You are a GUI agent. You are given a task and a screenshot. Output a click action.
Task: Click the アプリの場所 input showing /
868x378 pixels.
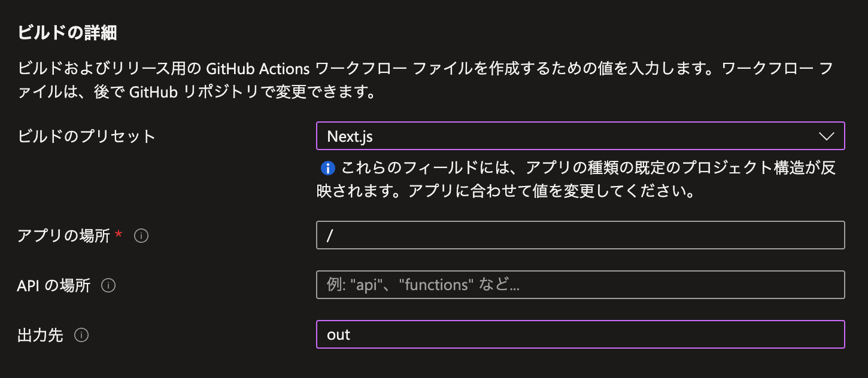(579, 235)
